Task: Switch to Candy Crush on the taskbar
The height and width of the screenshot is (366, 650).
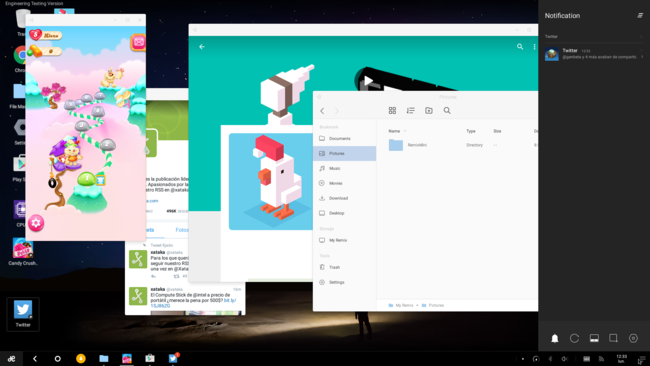Action: click(127, 359)
